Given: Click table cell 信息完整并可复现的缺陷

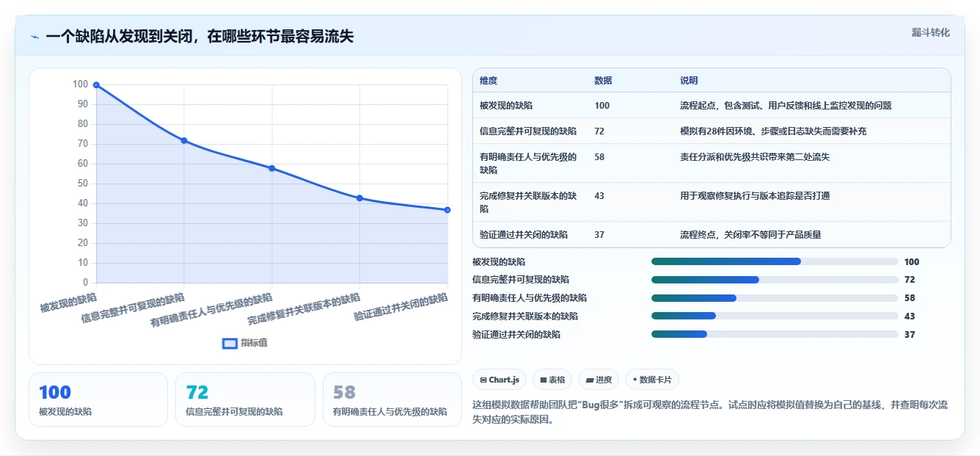Looking at the screenshot, I should pyautogui.click(x=528, y=131).
